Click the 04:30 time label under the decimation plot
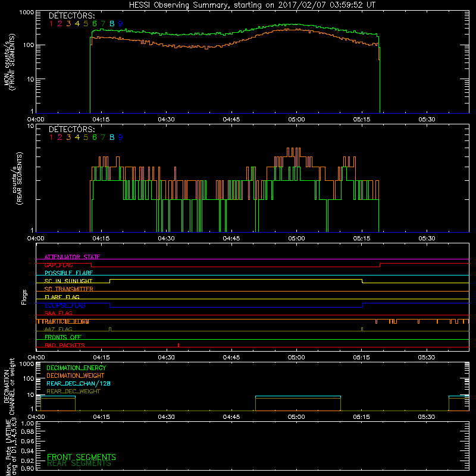Screen dimensions: 476x476 167,417
